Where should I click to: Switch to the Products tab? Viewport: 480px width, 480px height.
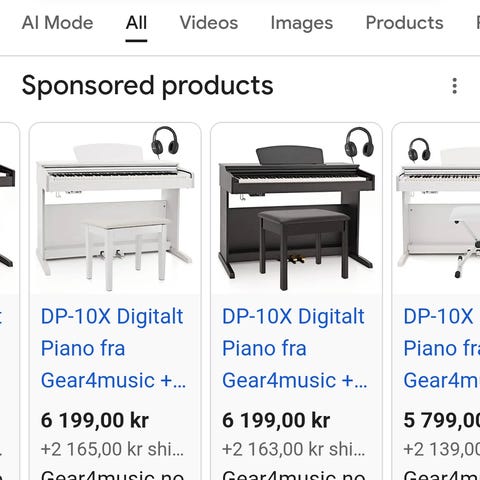coord(404,23)
